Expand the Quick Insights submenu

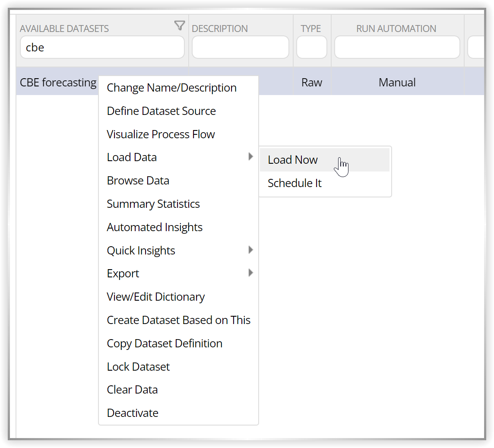178,251
